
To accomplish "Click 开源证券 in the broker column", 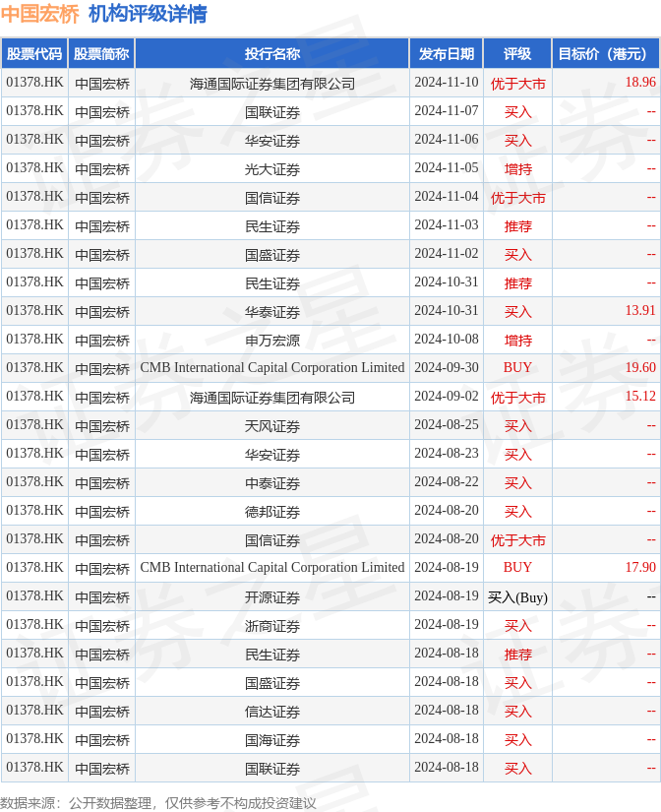I will pos(272,597).
